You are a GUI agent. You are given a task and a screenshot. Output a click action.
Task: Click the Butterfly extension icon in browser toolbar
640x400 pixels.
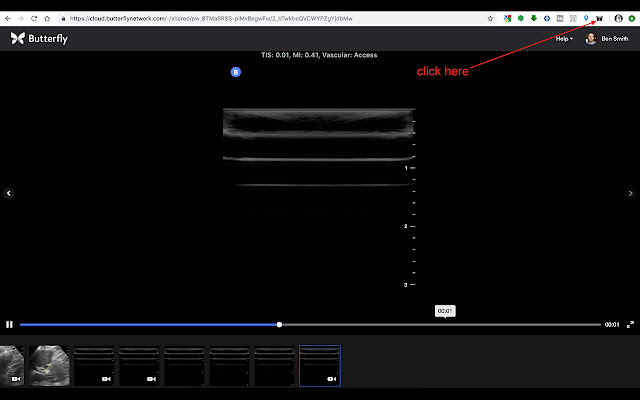tap(599, 18)
